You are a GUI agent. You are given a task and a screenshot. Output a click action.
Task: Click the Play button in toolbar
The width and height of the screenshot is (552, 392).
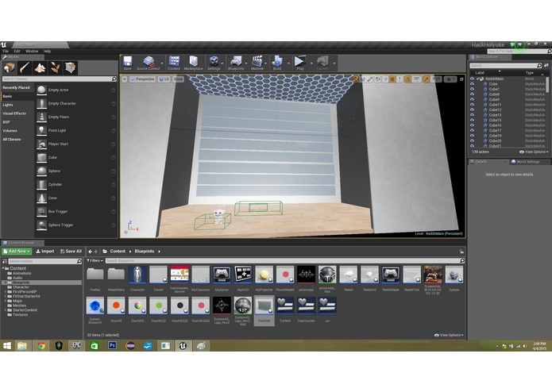(300, 62)
